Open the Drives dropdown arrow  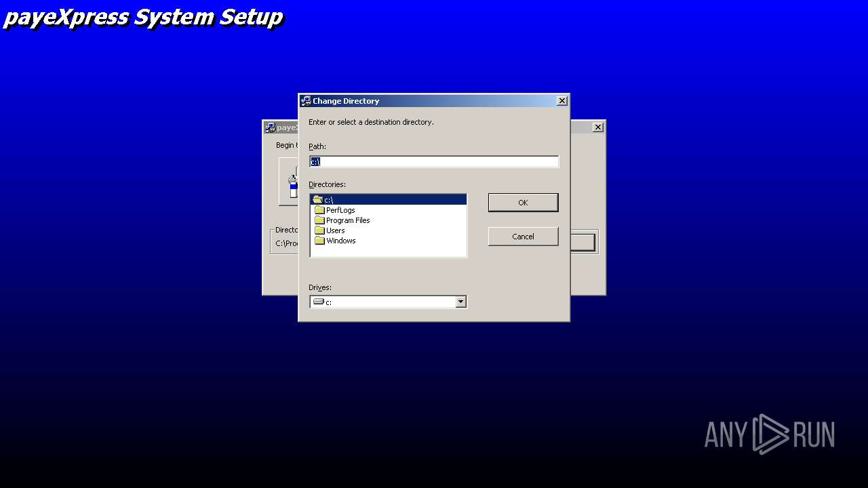(461, 302)
